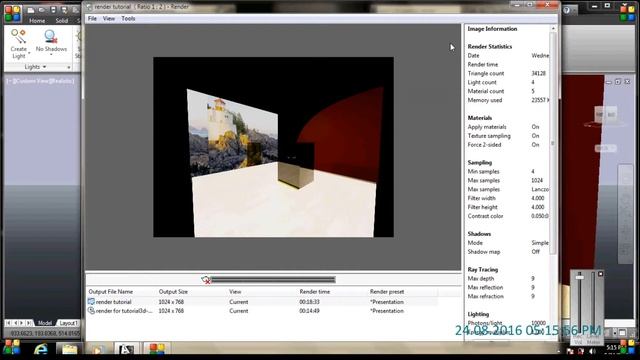Select the Layout1 tab in AutoCAD
This screenshot has height=360, width=640.
tap(68, 323)
